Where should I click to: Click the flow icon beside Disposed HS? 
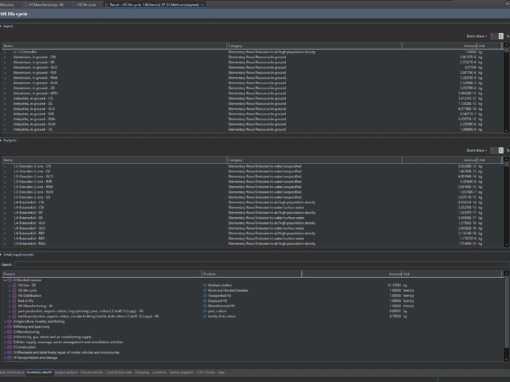point(205,301)
